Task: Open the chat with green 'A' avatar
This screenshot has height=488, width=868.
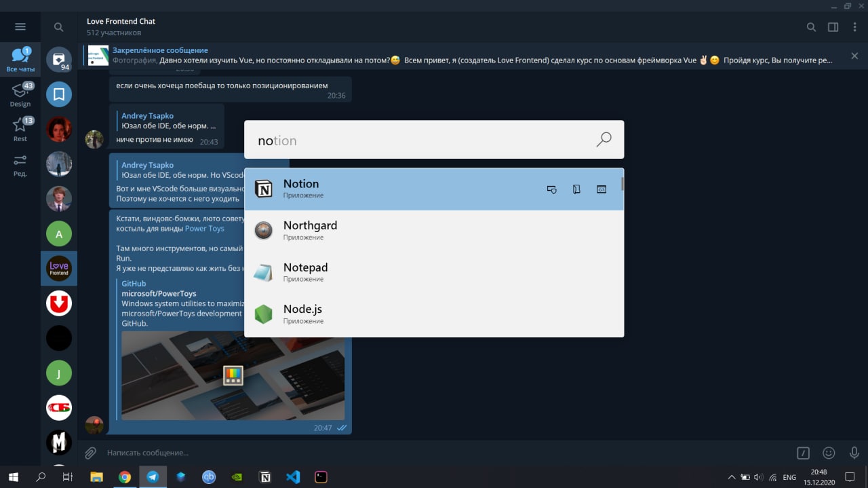Action: (x=59, y=234)
